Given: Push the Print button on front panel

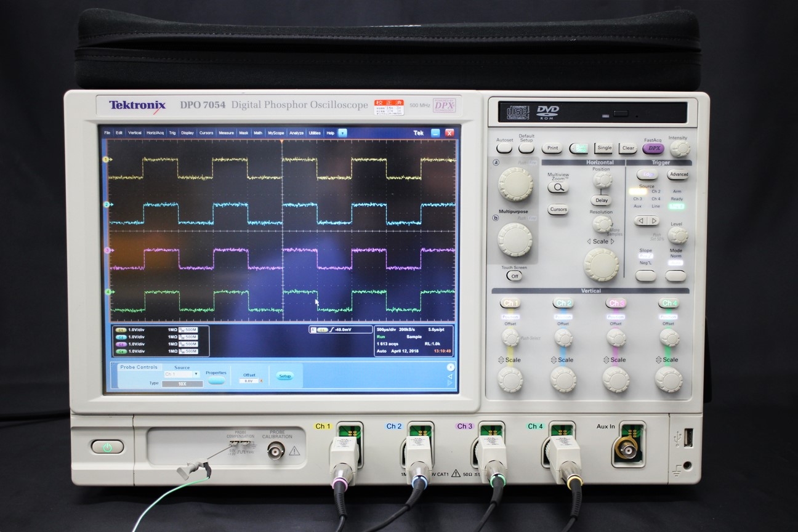Looking at the screenshot, I should coord(552,148).
